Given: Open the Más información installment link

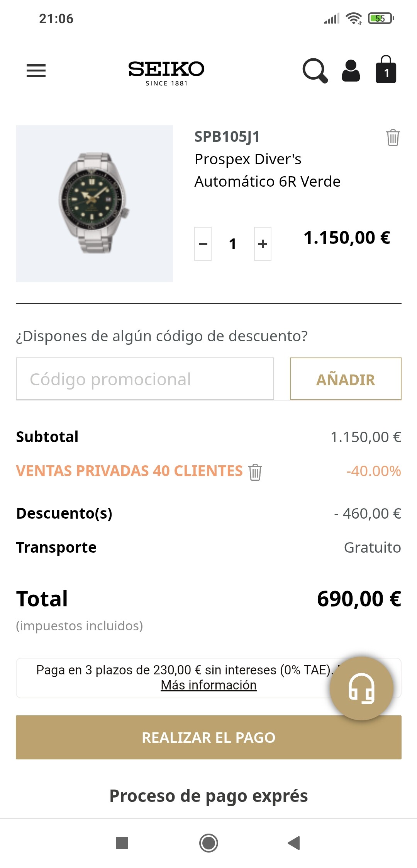Looking at the screenshot, I should (x=208, y=685).
